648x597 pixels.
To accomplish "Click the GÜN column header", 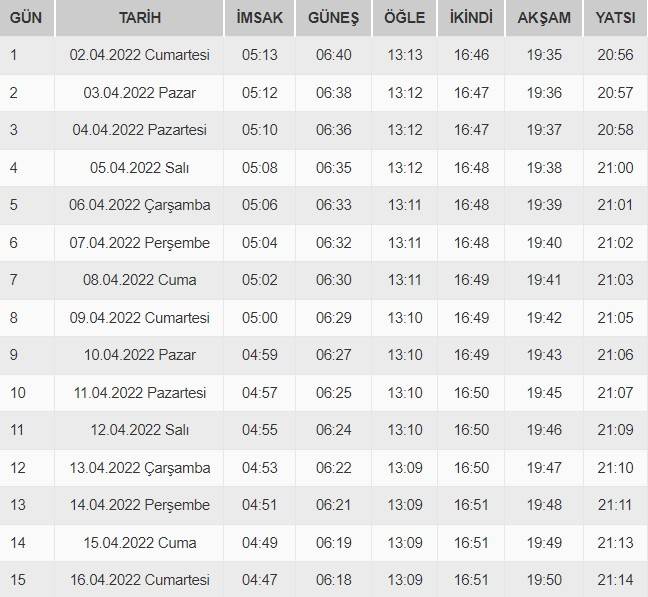I will (26, 18).
